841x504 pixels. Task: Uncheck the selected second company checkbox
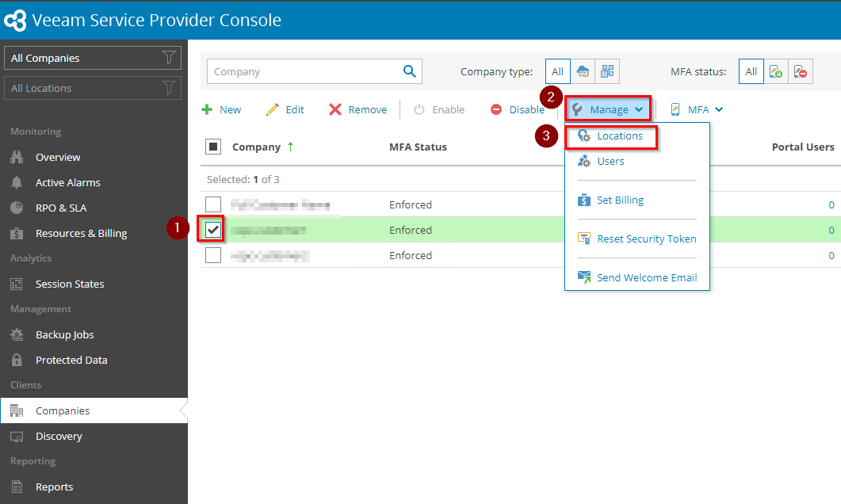pyautogui.click(x=213, y=230)
